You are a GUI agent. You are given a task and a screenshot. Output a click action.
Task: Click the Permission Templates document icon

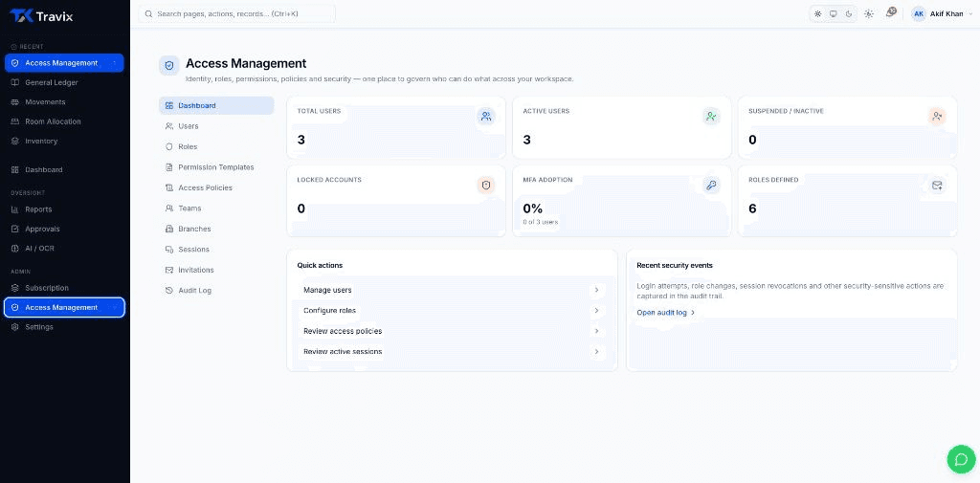[168, 167]
